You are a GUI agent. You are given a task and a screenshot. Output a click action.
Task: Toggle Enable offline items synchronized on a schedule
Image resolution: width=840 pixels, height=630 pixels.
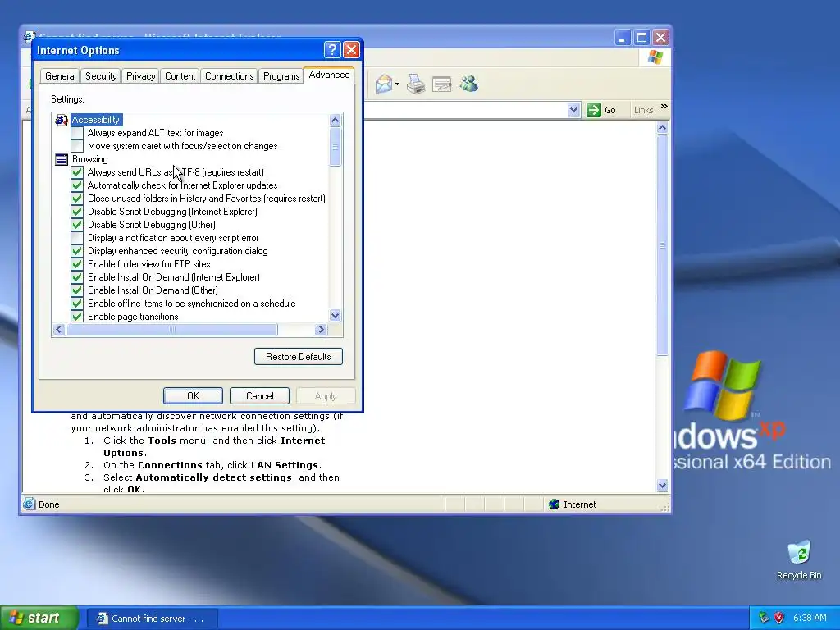pyautogui.click(x=77, y=304)
